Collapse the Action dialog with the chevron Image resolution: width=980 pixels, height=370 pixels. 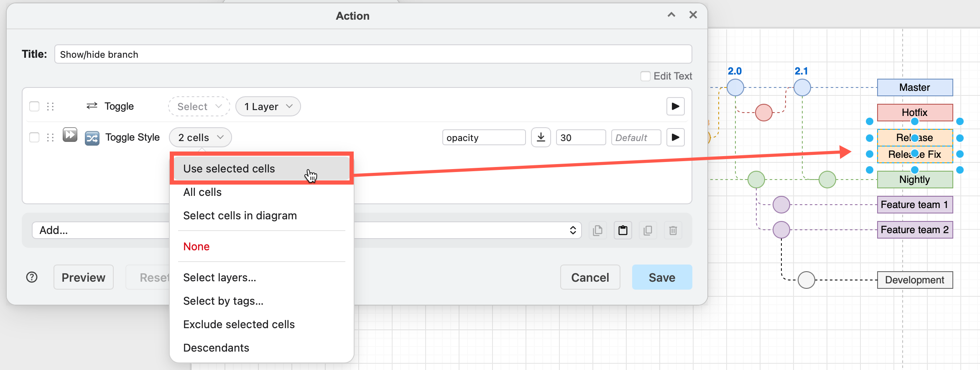(671, 15)
